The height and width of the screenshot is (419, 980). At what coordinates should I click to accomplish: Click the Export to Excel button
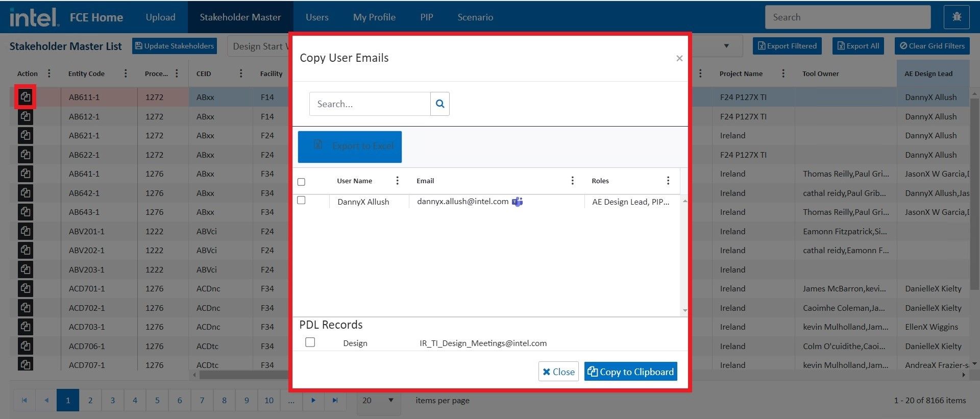[350, 146]
